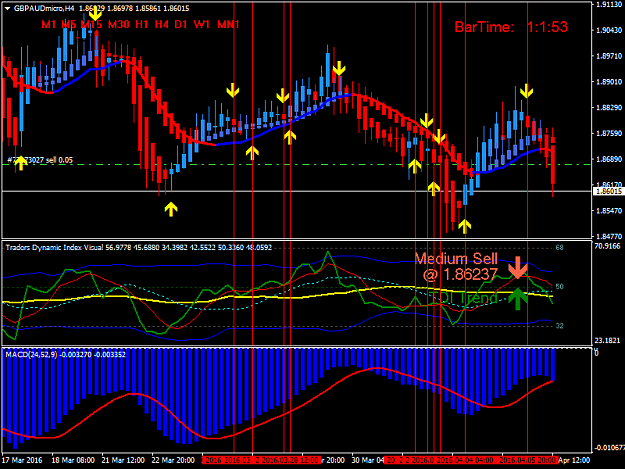Image resolution: width=625 pixels, height=469 pixels.
Task: Click the TDI level 68 label
Action: click(559, 248)
